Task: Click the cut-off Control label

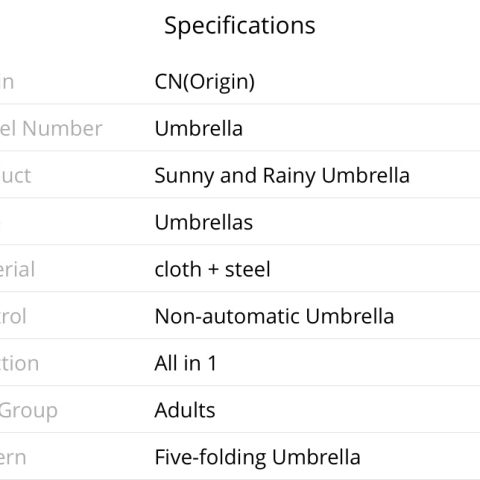Action: tap(13, 316)
